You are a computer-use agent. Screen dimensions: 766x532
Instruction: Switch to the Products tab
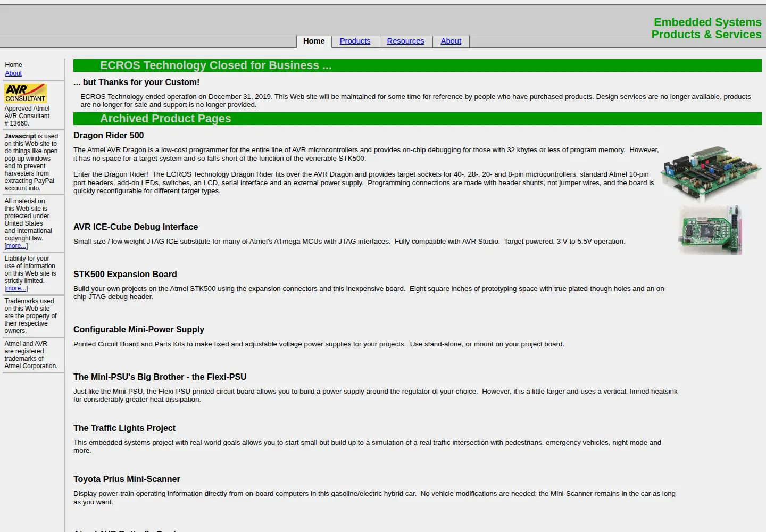click(355, 41)
